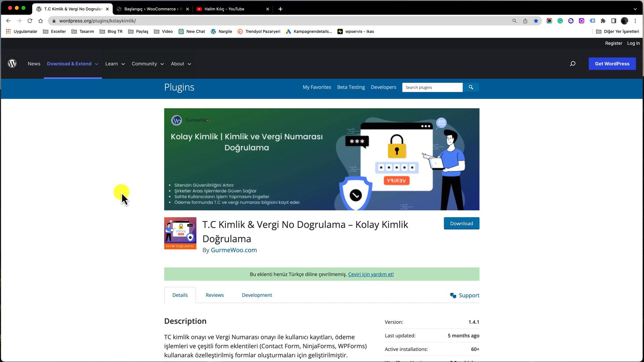Click the bookmark star in address bar

point(536,21)
